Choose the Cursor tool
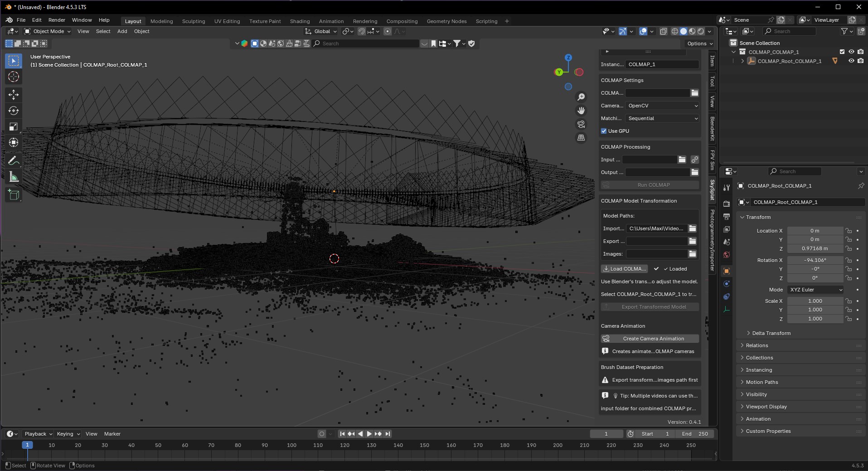 pos(14,77)
